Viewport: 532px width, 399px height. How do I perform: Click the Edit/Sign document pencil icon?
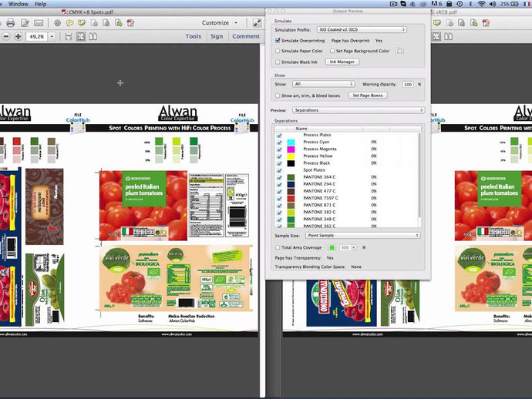pos(25,22)
